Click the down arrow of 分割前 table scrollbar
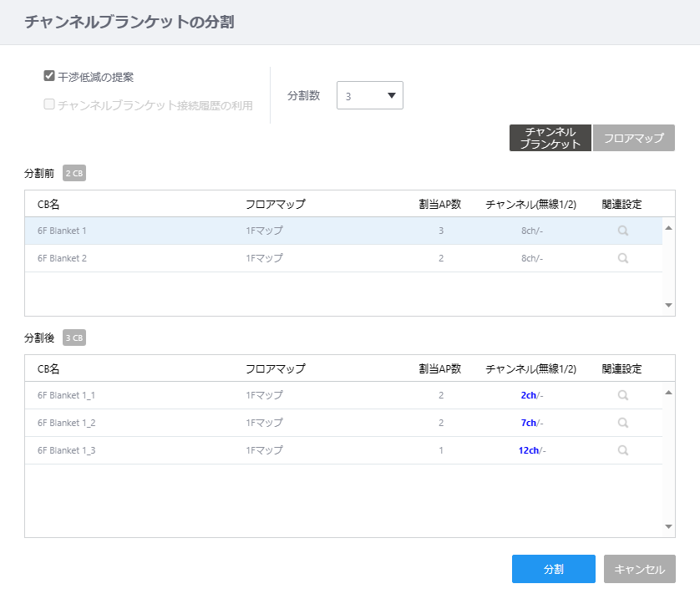The width and height of the screenshot is (700, 599). click(668, 305)
